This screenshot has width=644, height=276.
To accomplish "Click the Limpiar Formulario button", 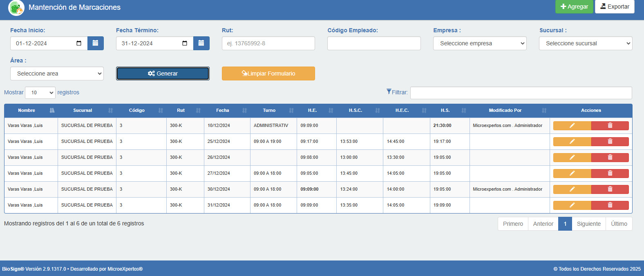I will coord(268,73).
